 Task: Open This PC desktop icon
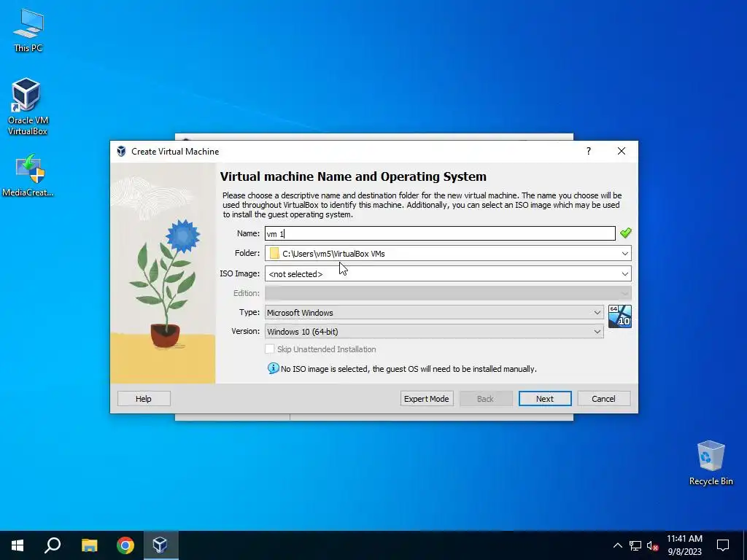coord(28,31)
